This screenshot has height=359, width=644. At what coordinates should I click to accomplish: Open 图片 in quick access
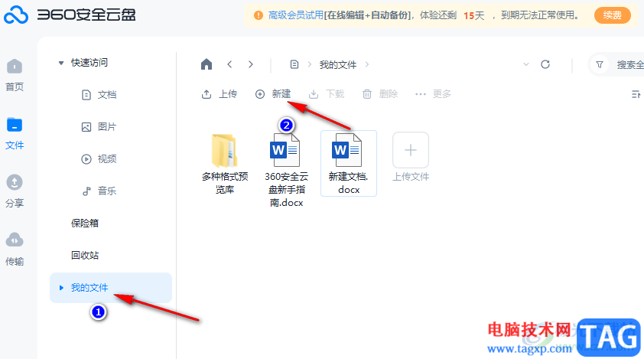point(99,127)
